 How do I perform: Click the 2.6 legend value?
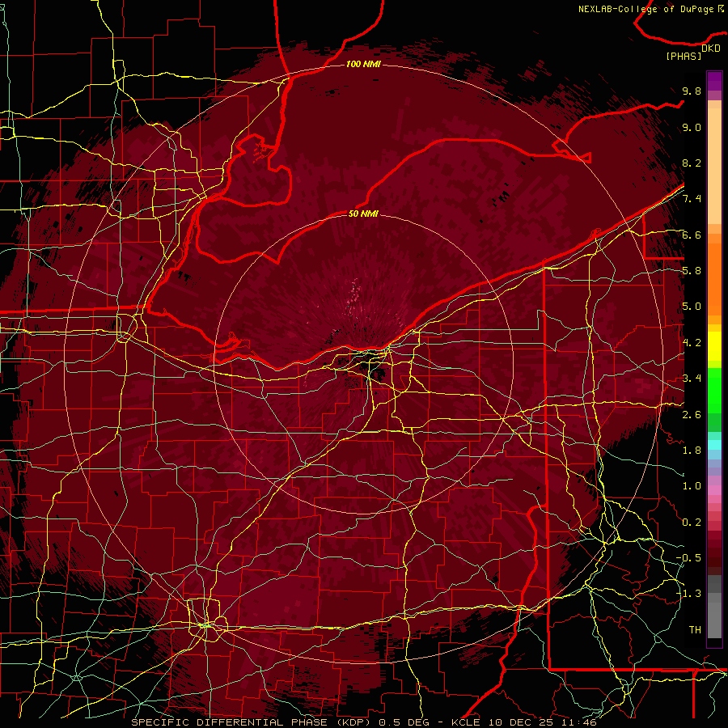pyautogui.click(x=692, y=415)
